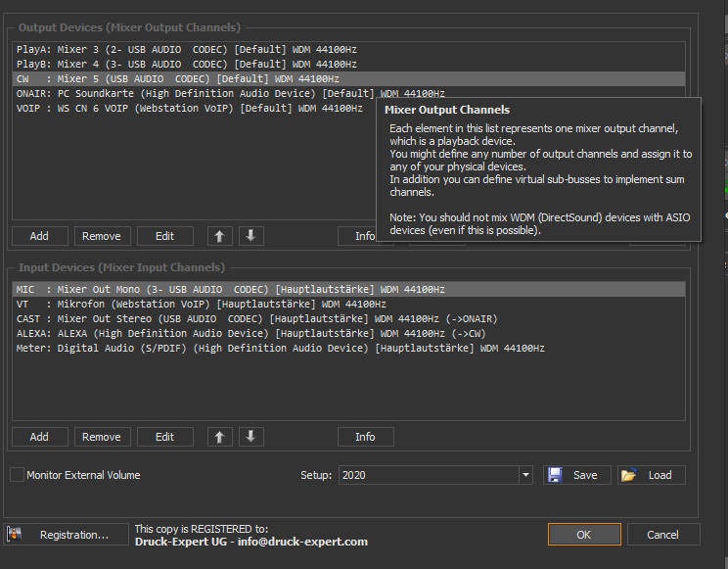
Task: Add a new output device
Action: 39,236
